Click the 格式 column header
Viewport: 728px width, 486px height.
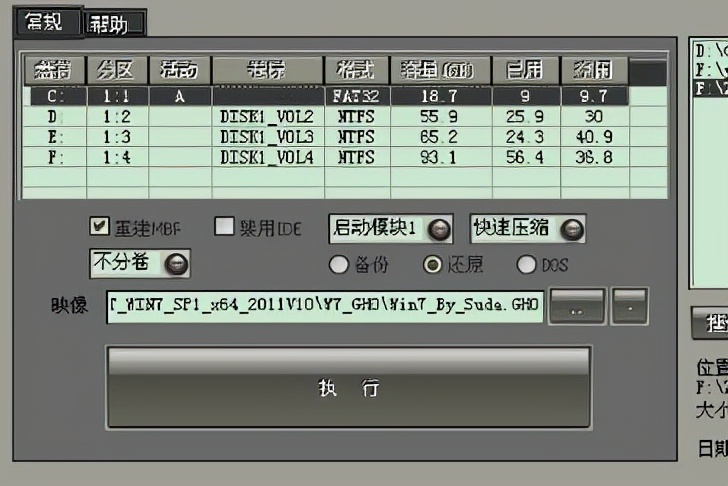(355, 70)
